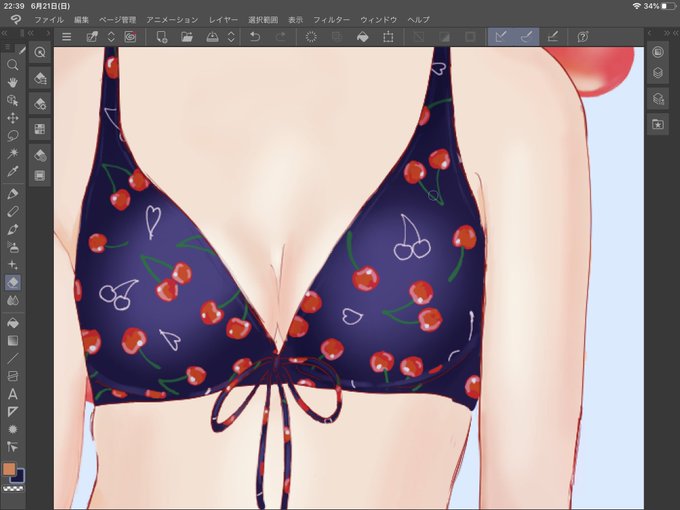
Task: Open the レイヤー menu
Action: [223, 20]
